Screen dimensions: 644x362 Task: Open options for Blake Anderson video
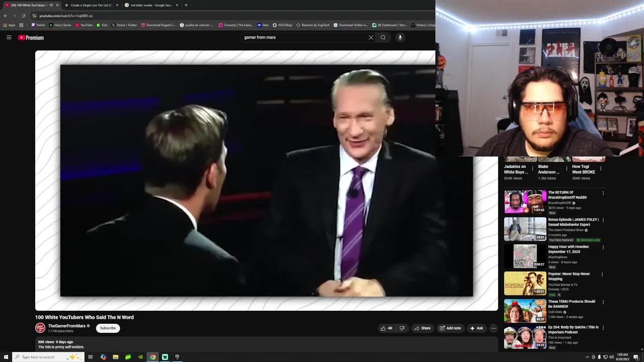point(567,169)
